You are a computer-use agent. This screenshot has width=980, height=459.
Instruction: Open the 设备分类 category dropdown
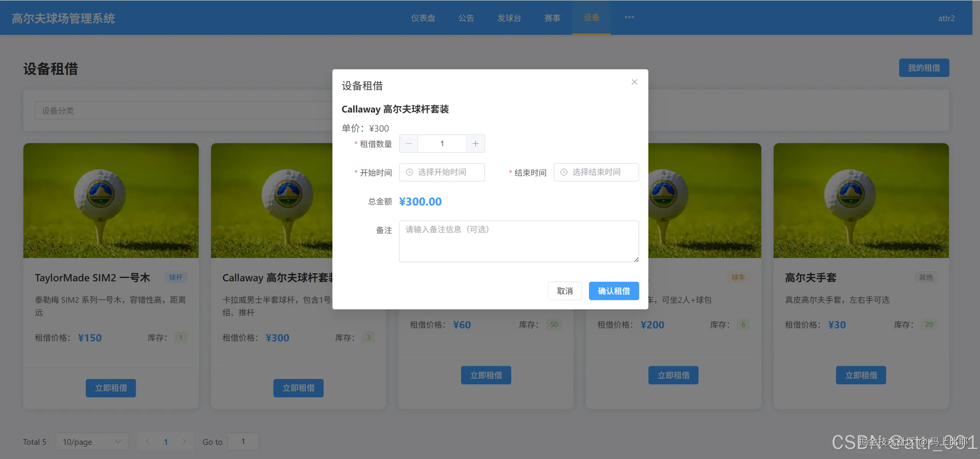[x=184, y=111]
